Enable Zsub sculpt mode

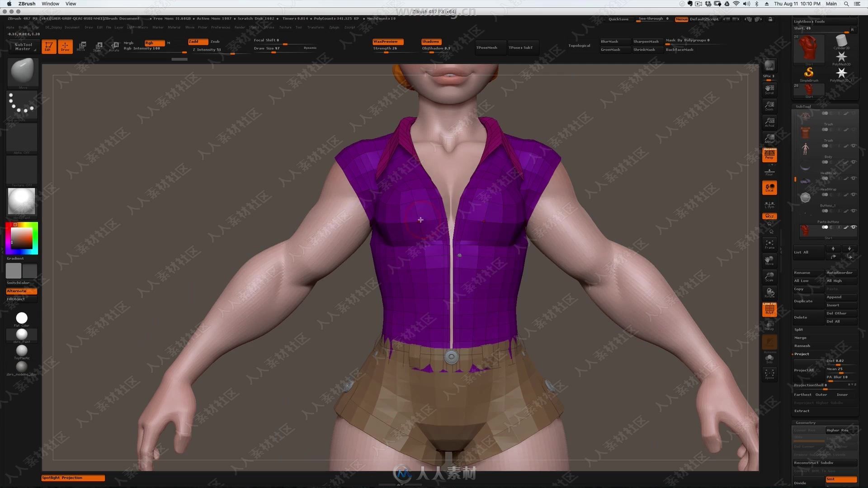tap(215, 42)
